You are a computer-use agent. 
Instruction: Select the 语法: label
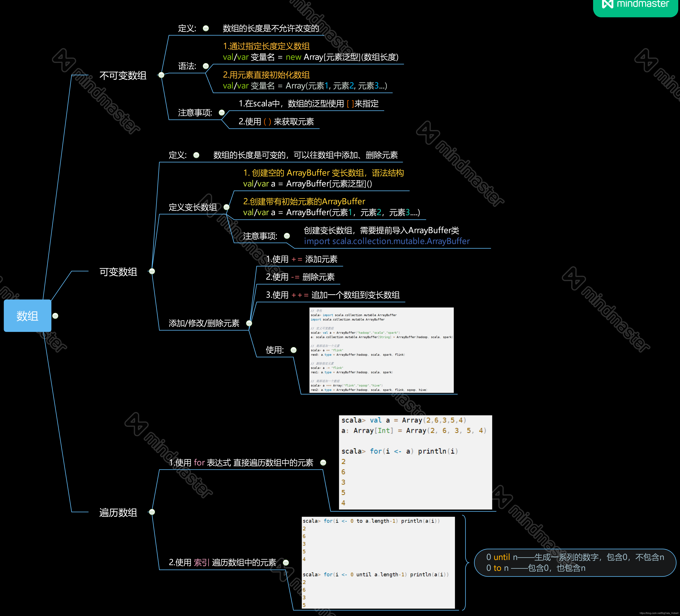pyautogui.click(x=187, y=66)
